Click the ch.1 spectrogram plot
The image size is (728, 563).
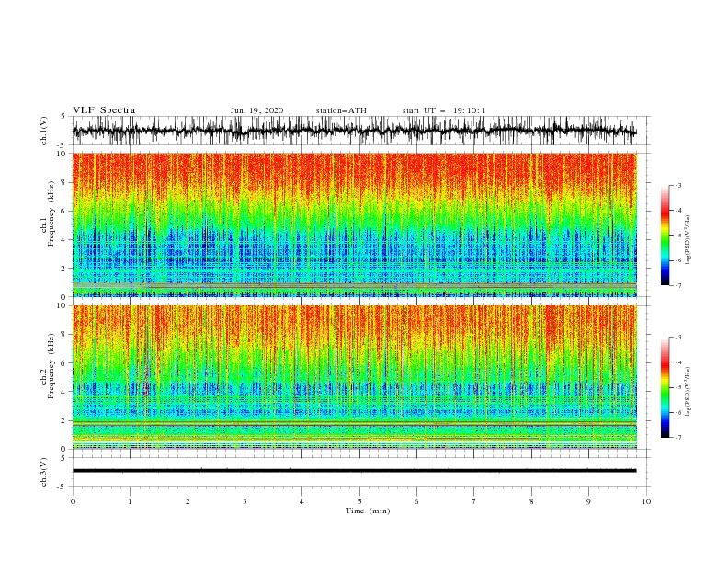coord(355,224)
